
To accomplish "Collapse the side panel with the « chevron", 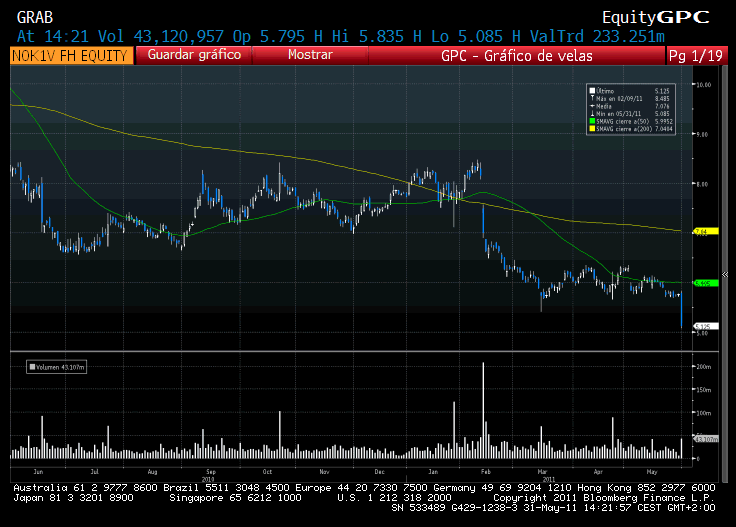I will 725,275.
